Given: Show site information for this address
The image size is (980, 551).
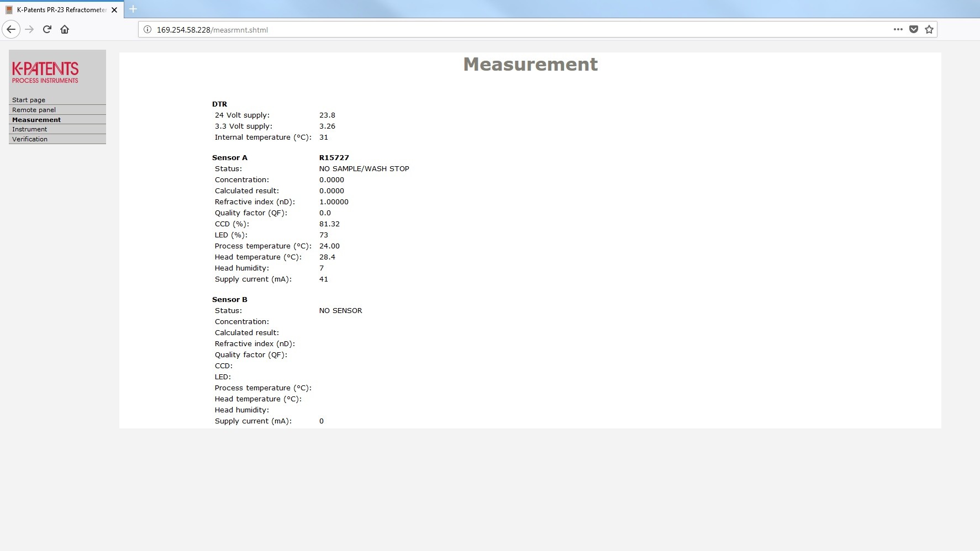Looking at the screenshot, I should click(x=147, y=30).
